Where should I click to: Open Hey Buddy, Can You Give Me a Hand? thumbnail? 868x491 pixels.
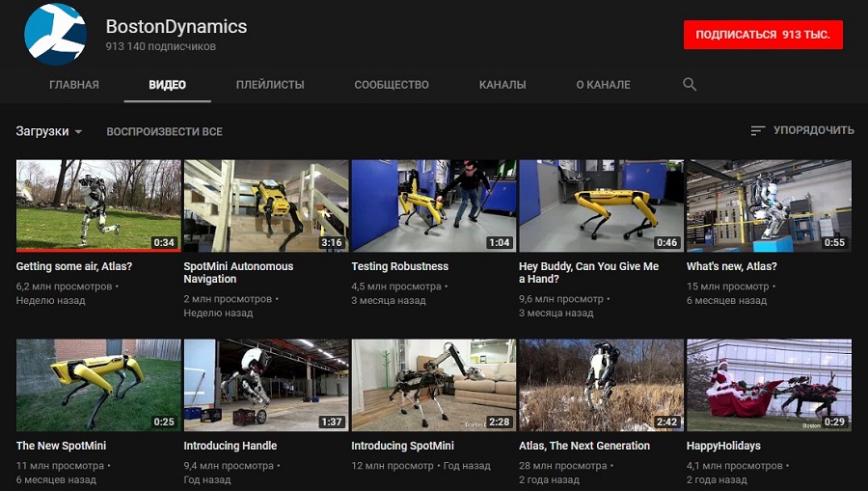click(601, 205)
